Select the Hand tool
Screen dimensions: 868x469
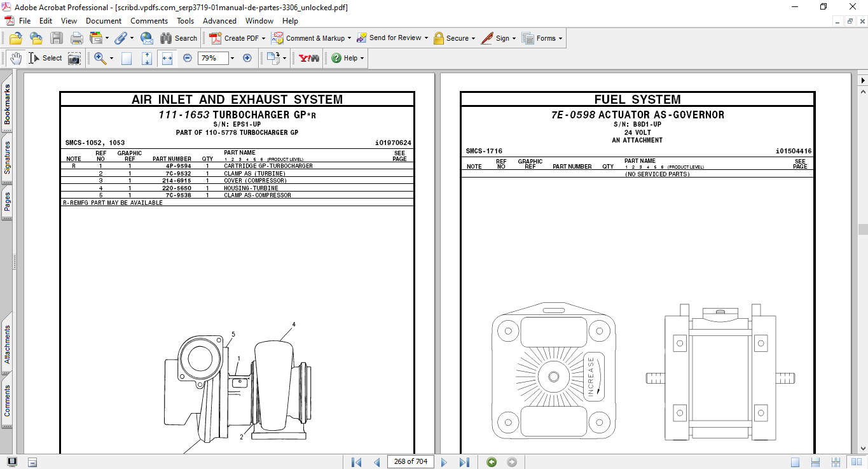click(15, 58)
